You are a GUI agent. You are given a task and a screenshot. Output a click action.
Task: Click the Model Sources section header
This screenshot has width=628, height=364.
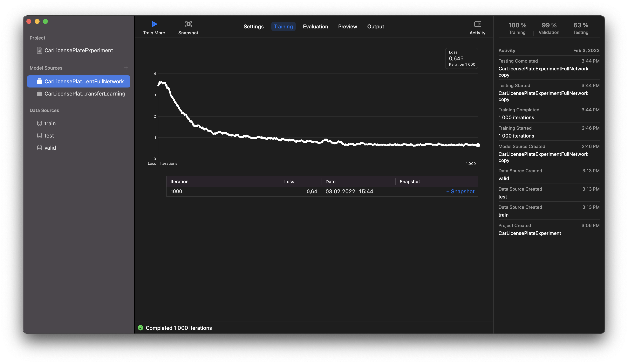coord(46,68)
